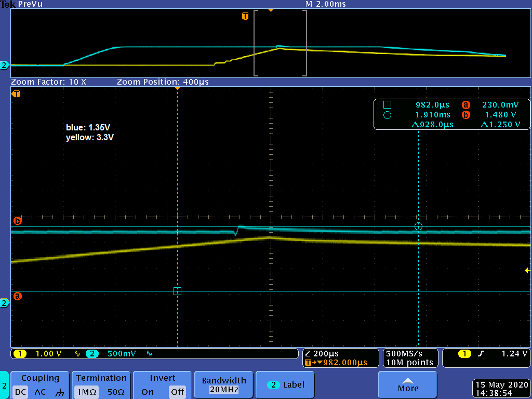Click the yellow: 3.3V annotation text

tap(89, 137)
